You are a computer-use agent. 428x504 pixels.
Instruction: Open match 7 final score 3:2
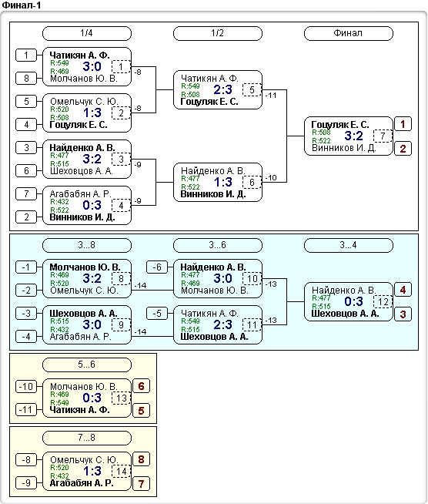(x=353, y=136)
